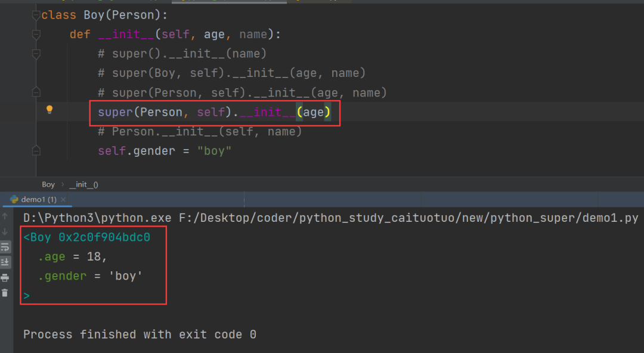Toggle scroll to end of console
The height and width of the screenshot is (353, 644).
[5, 262]
